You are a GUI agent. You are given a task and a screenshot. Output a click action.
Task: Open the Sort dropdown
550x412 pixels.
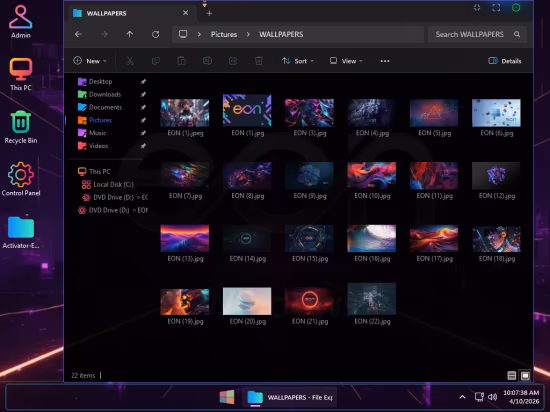298,61
